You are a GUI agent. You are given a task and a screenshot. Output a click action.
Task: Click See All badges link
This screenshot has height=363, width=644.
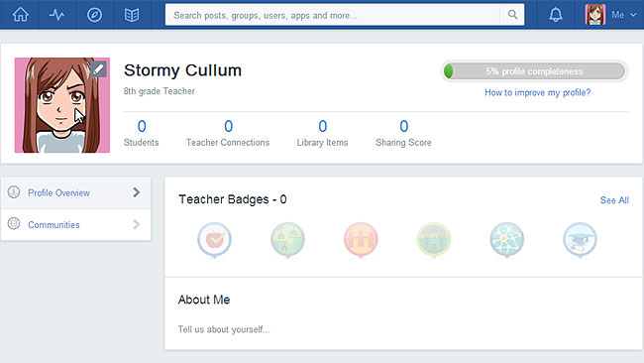pyautogui.click(x=614, y=200)
